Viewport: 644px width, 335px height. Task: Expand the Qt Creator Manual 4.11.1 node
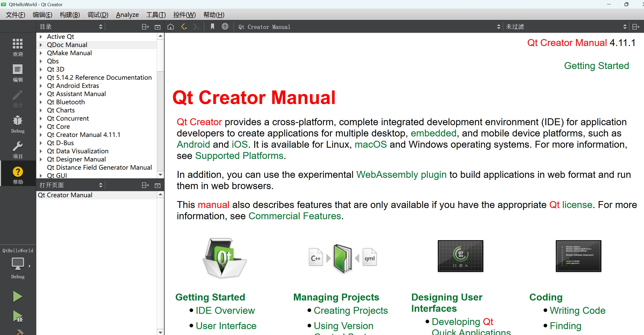(x=41, y=135)
